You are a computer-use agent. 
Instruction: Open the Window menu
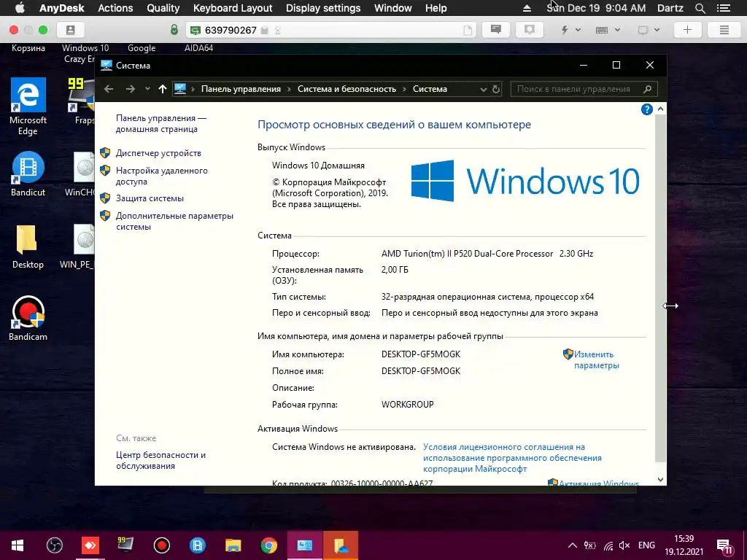392,8
